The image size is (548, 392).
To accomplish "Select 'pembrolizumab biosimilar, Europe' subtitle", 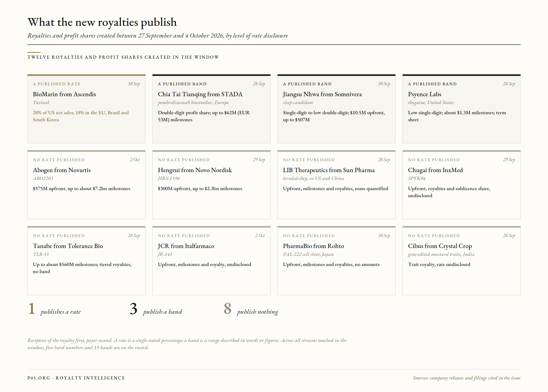I will point(193,102).
